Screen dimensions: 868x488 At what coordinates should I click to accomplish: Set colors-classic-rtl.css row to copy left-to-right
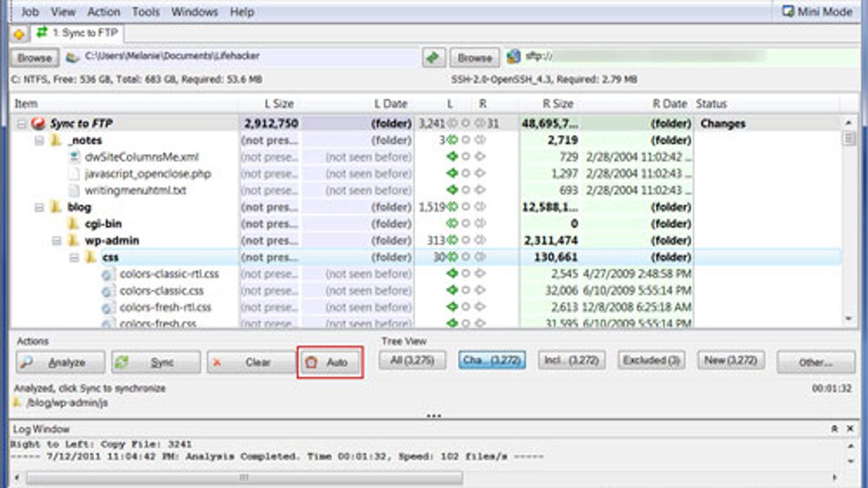click(x=480, y=274)
